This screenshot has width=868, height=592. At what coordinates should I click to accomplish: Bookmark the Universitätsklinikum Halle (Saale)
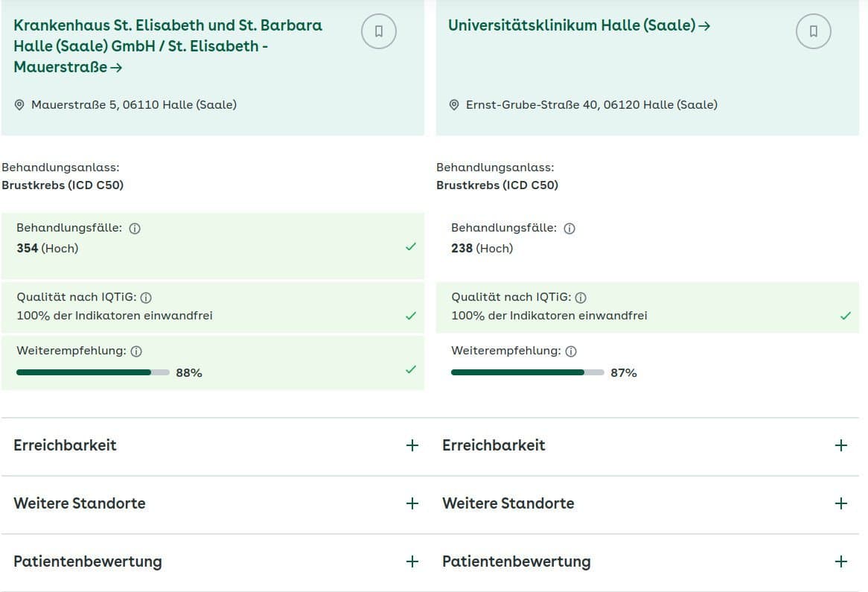coord(813,31)
